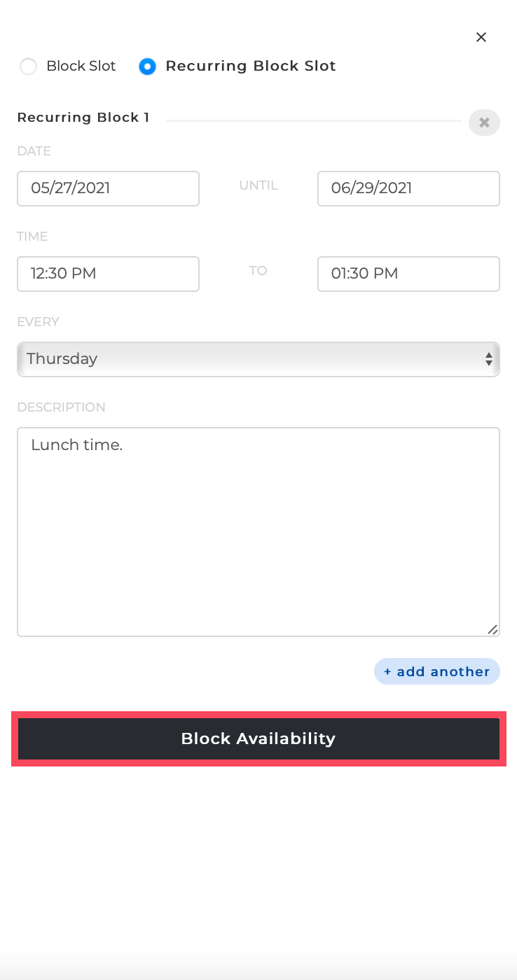This screenshot has height=980, width=517.
Task: Select the Block Slot radio button
Action: 28,66
